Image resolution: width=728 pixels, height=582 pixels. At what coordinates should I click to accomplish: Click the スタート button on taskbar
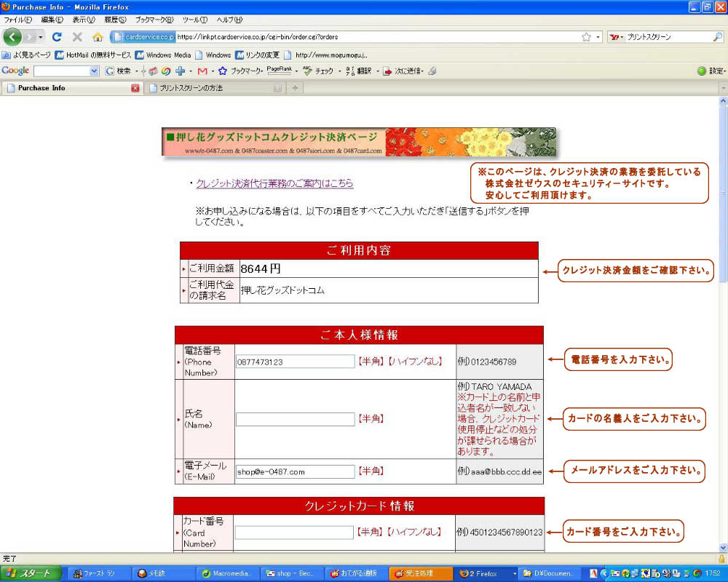point(31,573)
